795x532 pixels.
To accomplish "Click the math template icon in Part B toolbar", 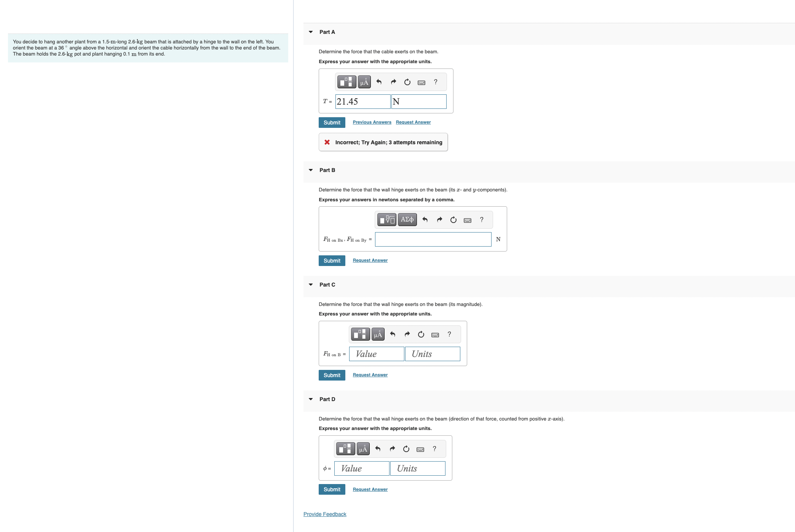I will click(x=387, y=220).
